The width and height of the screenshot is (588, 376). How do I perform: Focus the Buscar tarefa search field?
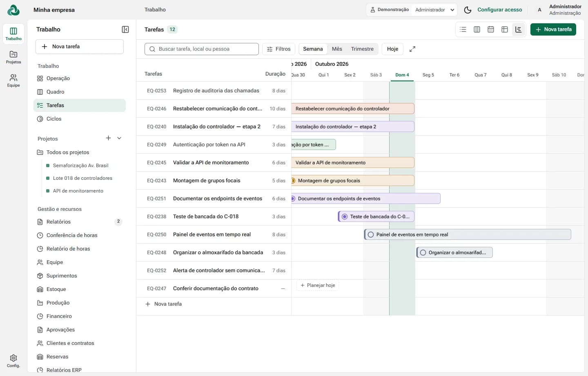pyautogui.click(x=202, y=49)
